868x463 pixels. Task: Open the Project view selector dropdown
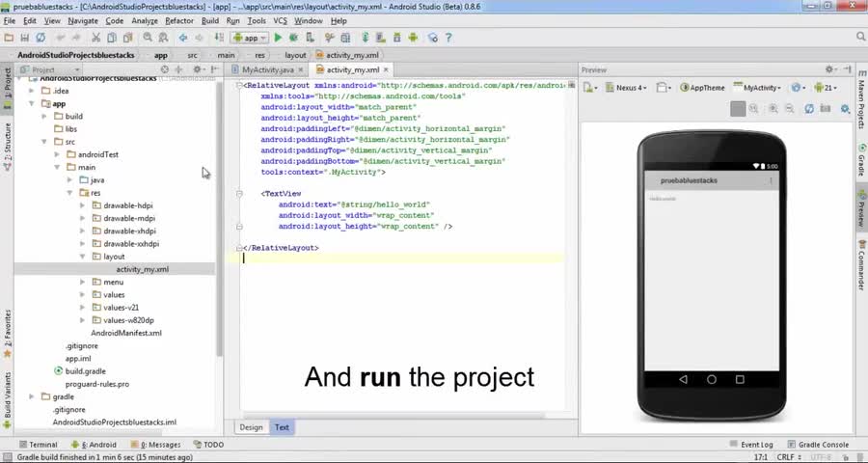click(50, 69)
